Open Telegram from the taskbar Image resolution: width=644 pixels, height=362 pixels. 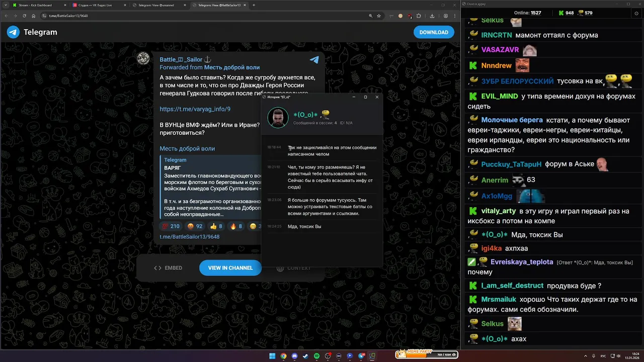tap(361, 356)
